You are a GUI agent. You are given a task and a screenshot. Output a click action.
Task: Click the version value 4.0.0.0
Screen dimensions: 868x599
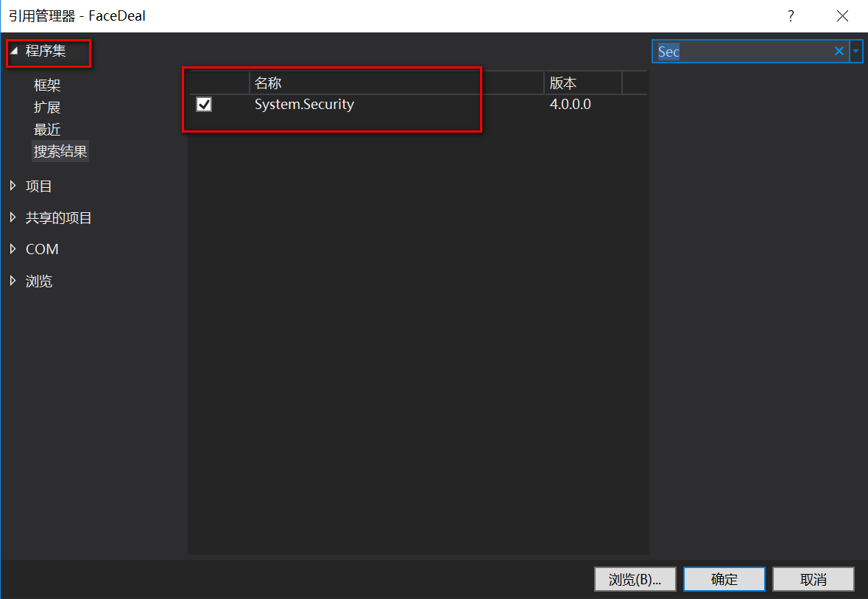[570, 104]
